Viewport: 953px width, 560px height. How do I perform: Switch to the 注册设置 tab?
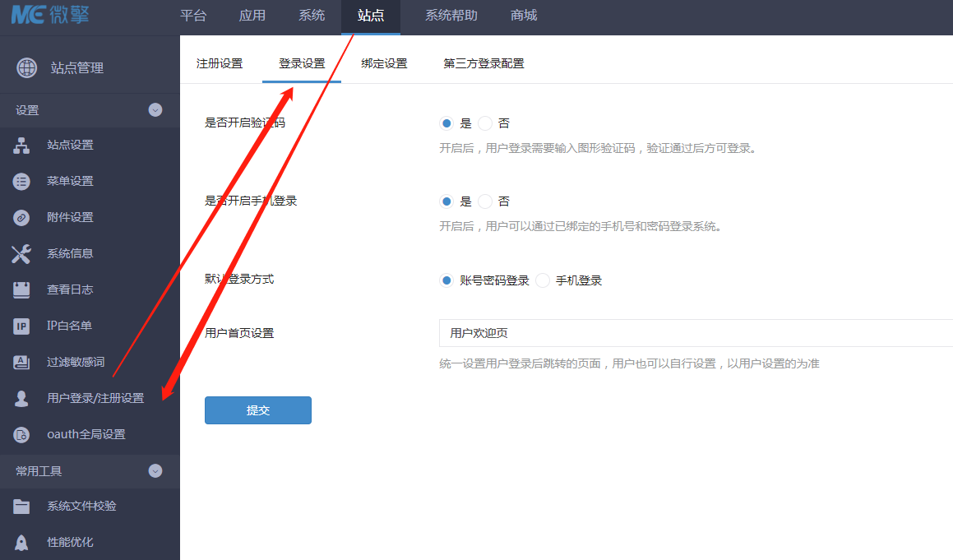(220, 64)
